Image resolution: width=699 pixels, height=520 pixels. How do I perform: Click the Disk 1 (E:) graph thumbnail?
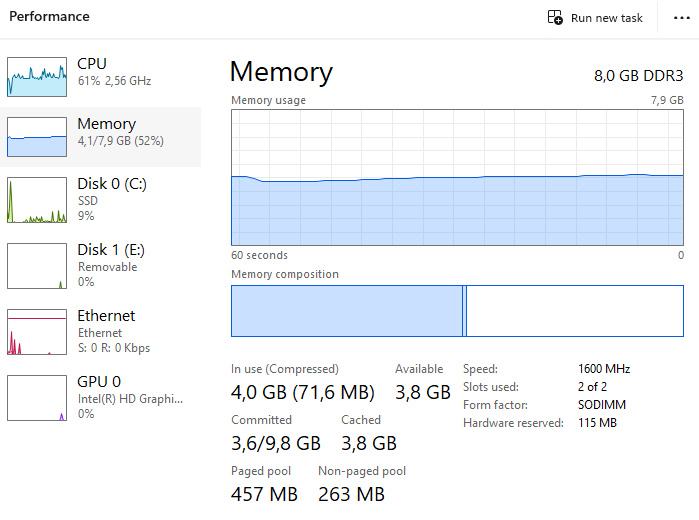pyautogui.click(x=37, y=265)
